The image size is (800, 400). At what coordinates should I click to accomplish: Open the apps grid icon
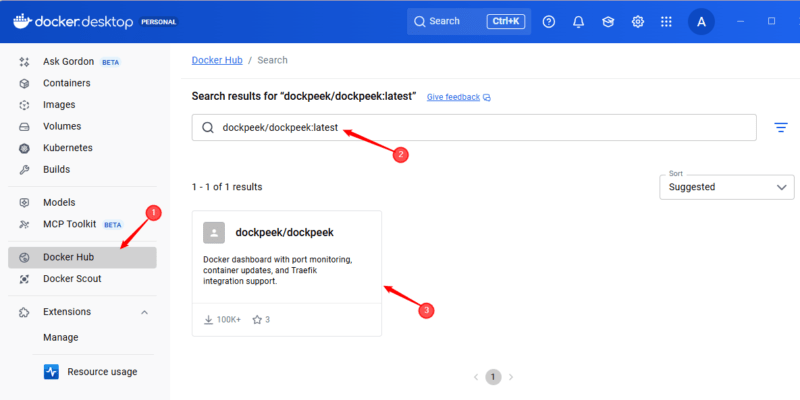(x=666, y=21)
